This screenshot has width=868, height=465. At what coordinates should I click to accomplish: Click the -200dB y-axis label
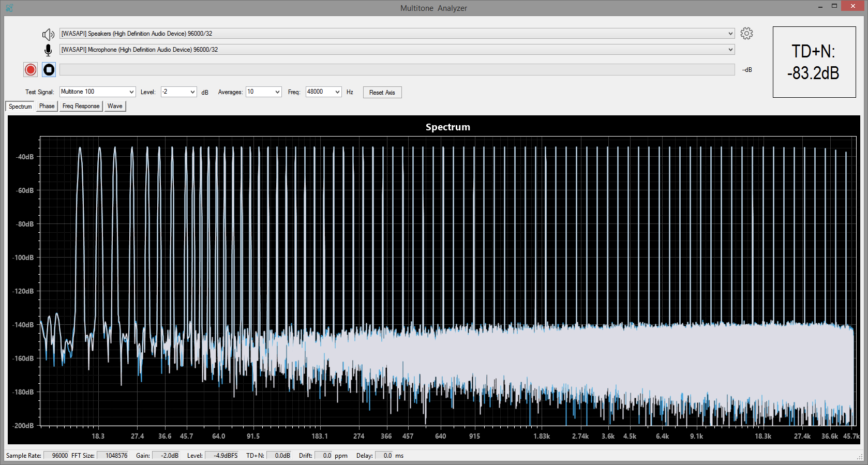(x=23, y=426)
